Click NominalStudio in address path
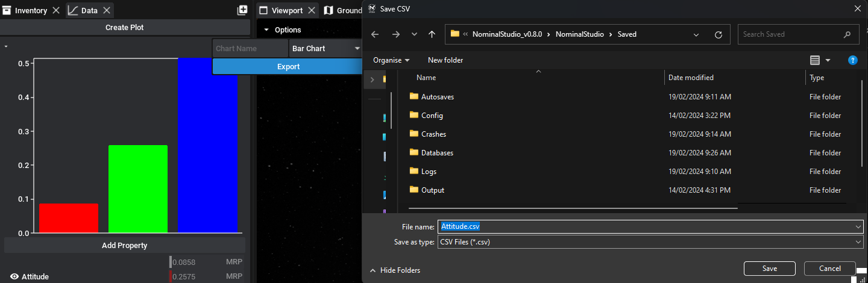 pos(580,34)
